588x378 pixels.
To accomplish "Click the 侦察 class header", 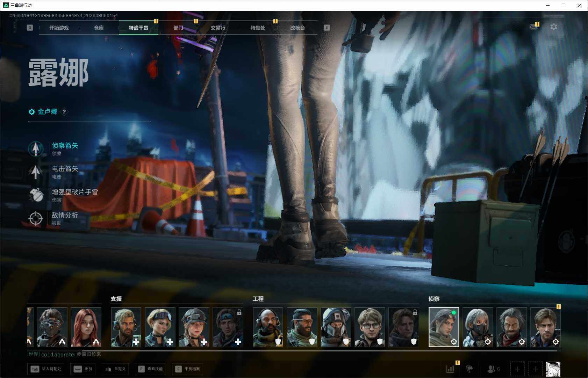I will (434, 299).
